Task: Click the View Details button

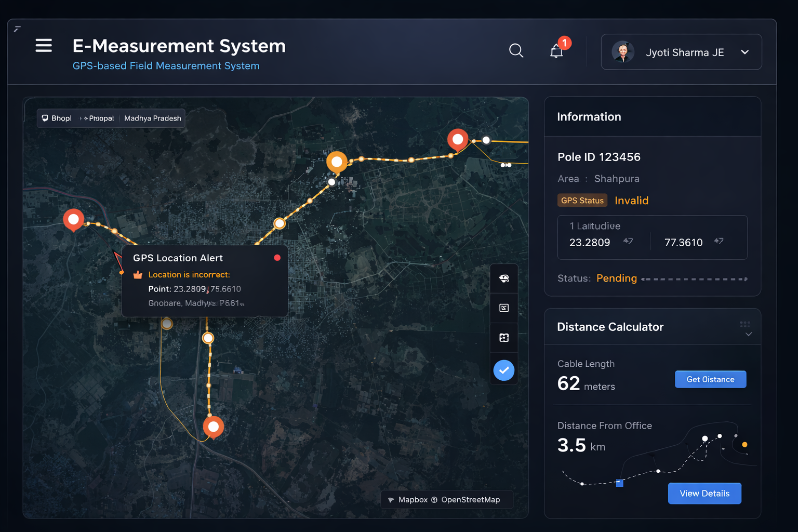Action: tap(704, 493)
